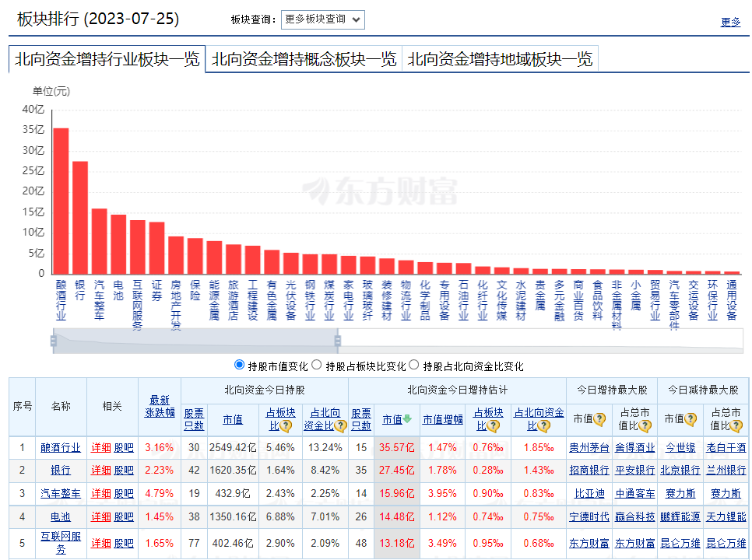
Task: Select 持股占北向资金比变化 radio button
Action: click(414, 365)
